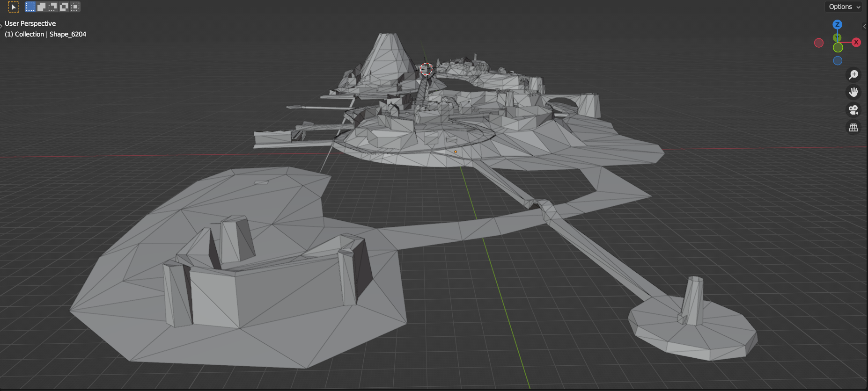Click the zoom view magnifier icon
The width and height of the screenshot is (868, 391).
point(853,74)
